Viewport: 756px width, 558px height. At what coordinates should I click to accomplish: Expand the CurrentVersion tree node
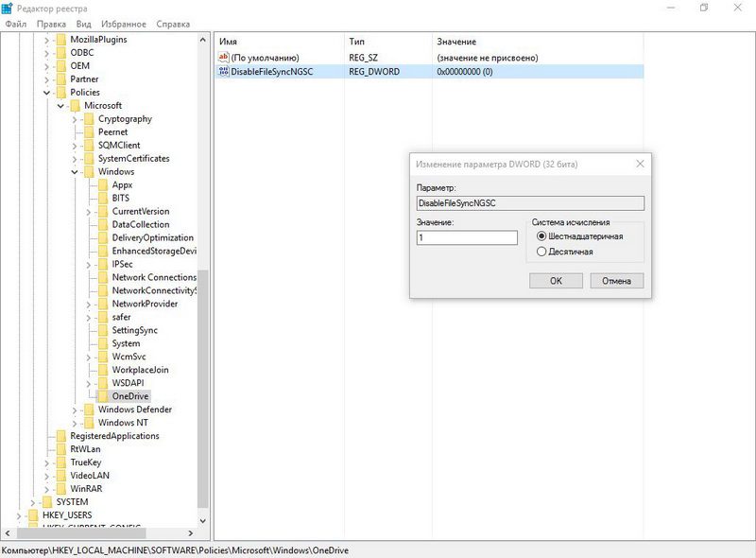[89, 212]
